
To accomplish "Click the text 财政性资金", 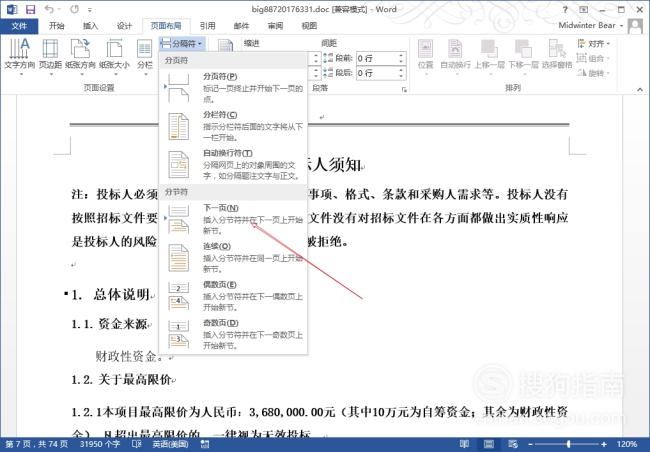I will tap(129, 356).
